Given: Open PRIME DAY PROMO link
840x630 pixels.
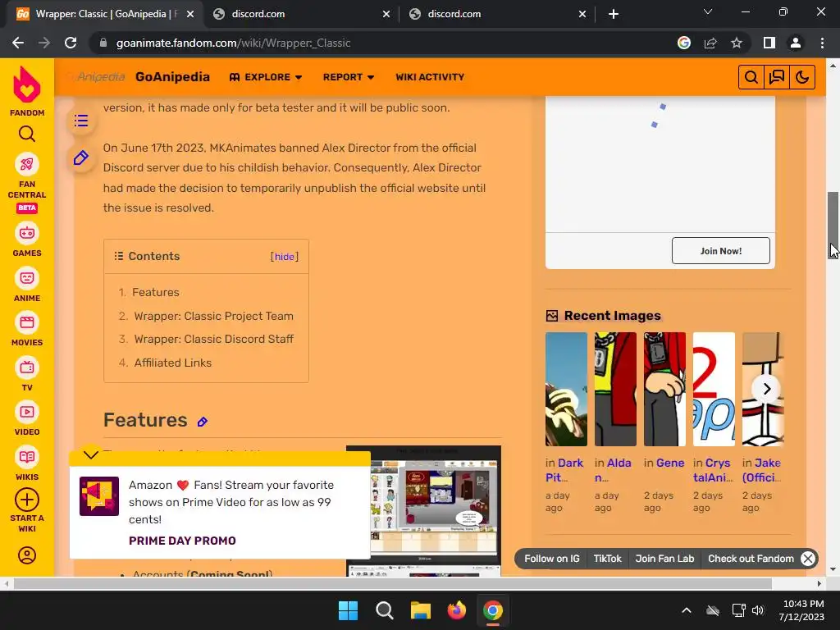Looking at the screenshot, I should click(182, 541).
